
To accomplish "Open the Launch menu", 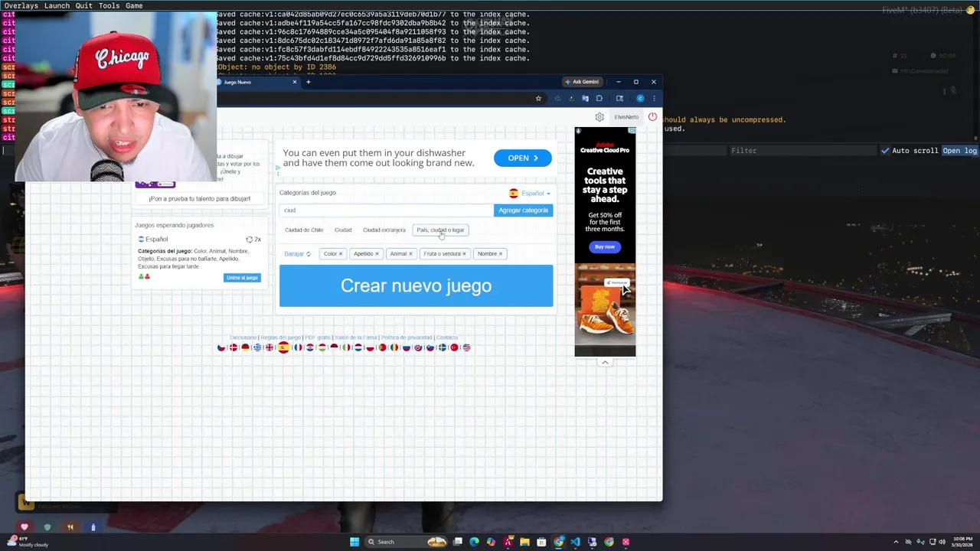I will pyautogui.click(x=56, y=5).
